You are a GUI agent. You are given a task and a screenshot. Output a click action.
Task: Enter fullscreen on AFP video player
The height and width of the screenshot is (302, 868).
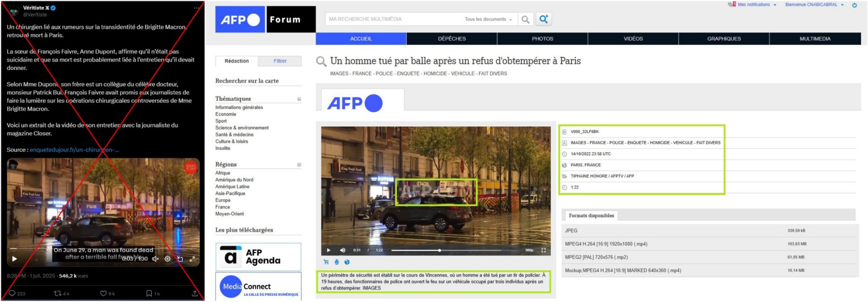(x=543, y=250)
